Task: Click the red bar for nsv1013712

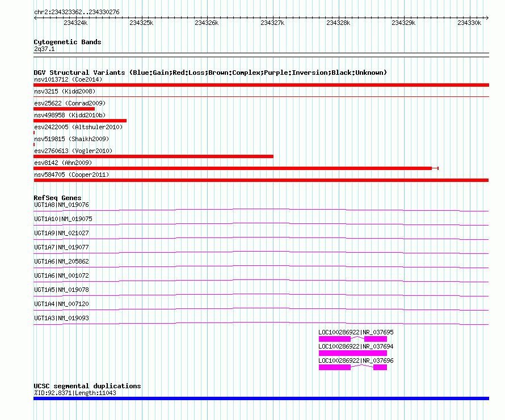Action: pos(261,85)
